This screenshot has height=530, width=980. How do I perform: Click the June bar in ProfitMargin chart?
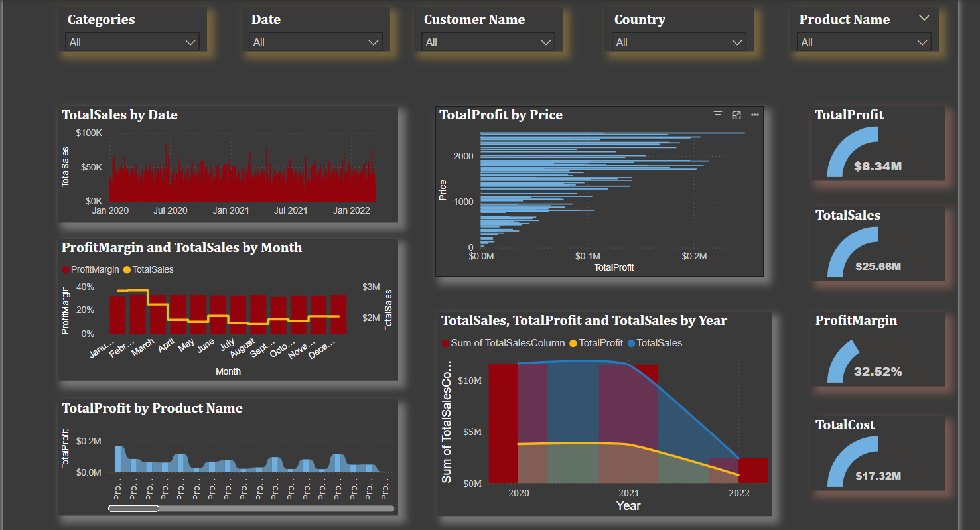point(218,314)
